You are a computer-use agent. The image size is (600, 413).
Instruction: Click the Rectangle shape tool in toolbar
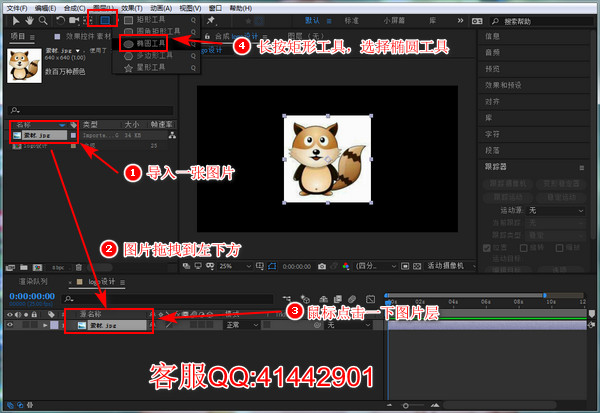coord(105,20)
